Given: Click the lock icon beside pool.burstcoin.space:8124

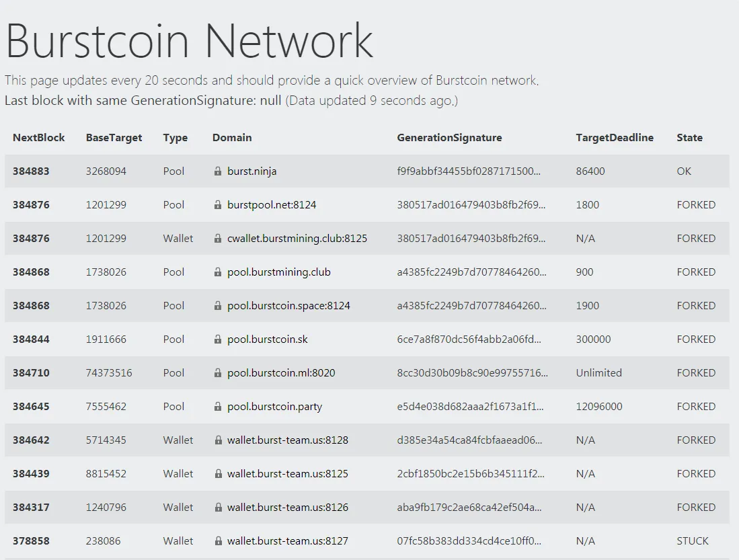Looking at the screenshot, I should (218, 305).
